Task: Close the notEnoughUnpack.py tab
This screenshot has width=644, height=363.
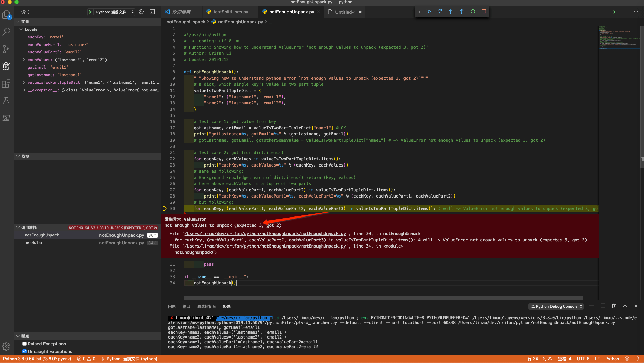Action: [318, 12]
